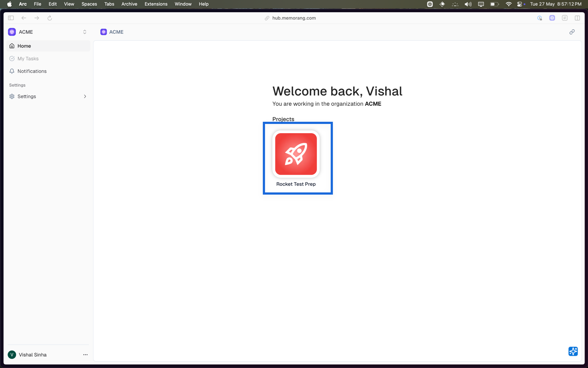
Task: Open My Tasks in sidebar
Action: pos(28,59)
